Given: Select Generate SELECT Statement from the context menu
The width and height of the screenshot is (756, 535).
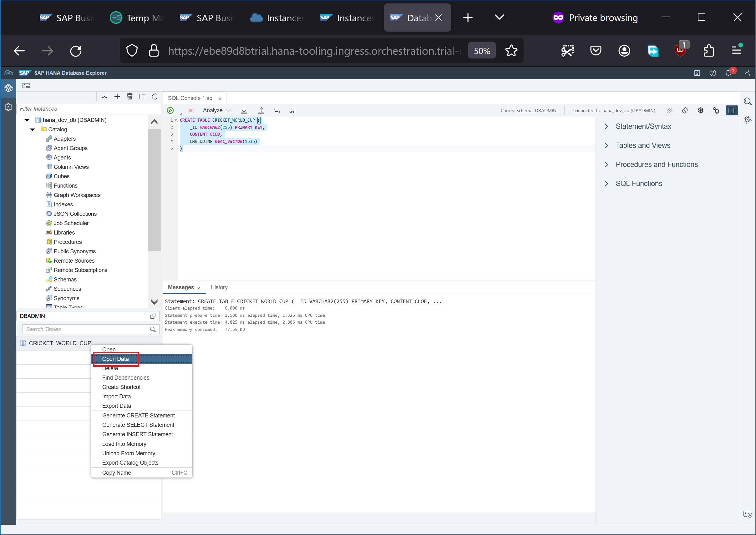Looking at the screenshot, I should (138, 425).
